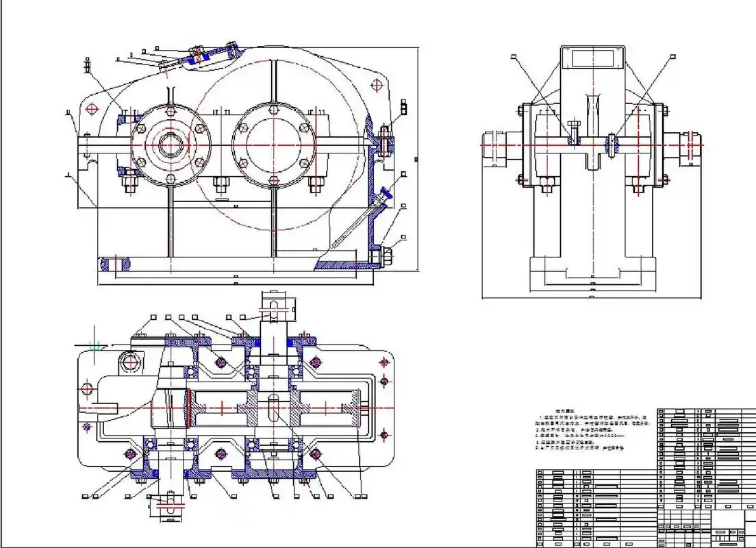Click the oil drain plug at housing base
The width and height of the screenshot is (756, 548).
click(x=385, y=256)
